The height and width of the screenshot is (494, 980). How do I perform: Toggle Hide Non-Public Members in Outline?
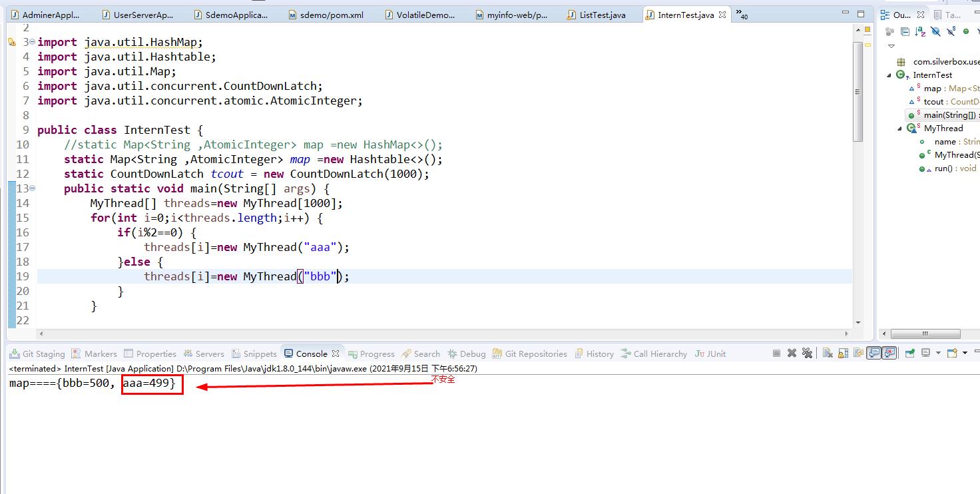tap(966, 31)
